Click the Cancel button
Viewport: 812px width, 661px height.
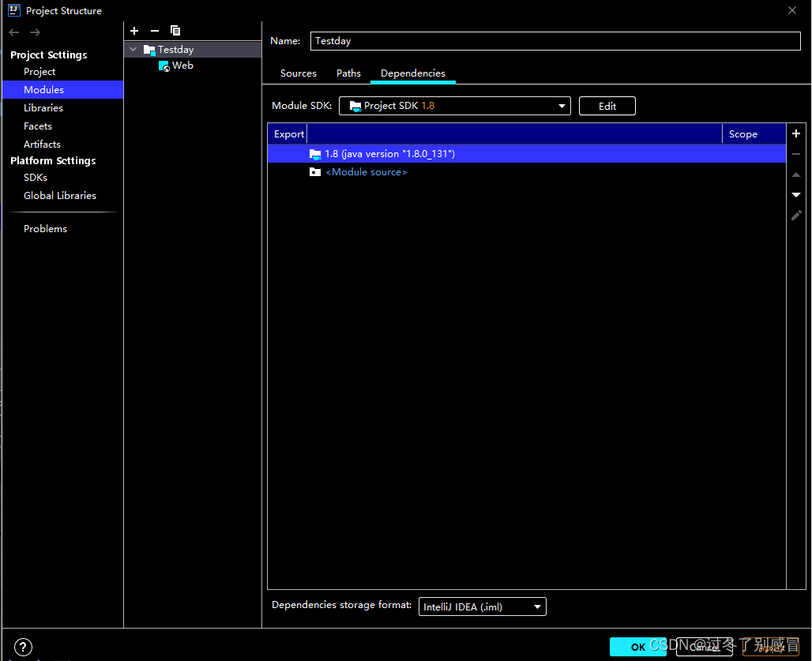705,647
